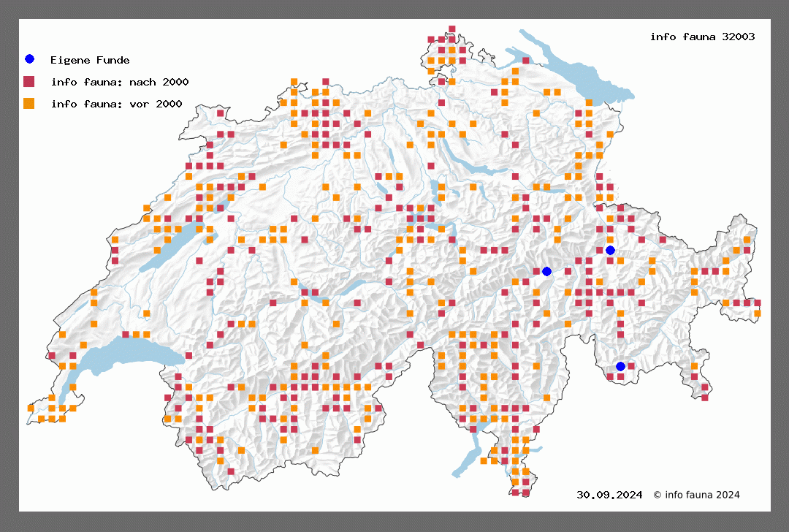
Task: Click the westernmost orange square on the map
Action: click(31, 408)
